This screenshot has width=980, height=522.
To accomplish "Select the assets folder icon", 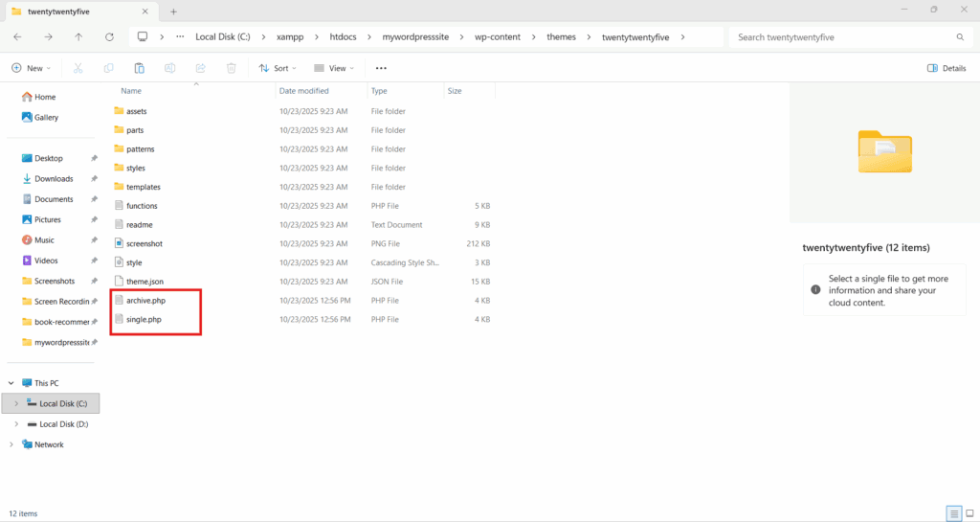I will pos(119,111).
